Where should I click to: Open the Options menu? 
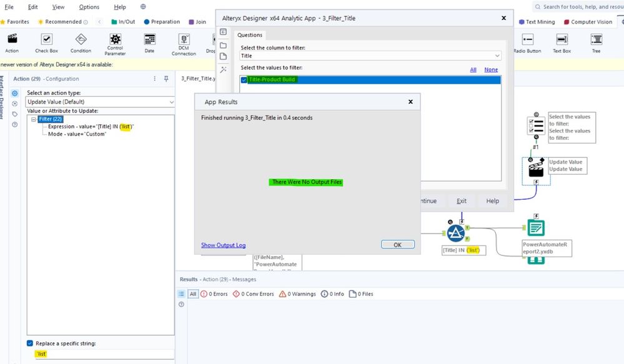pyautogui.click(x=89, y=7)
